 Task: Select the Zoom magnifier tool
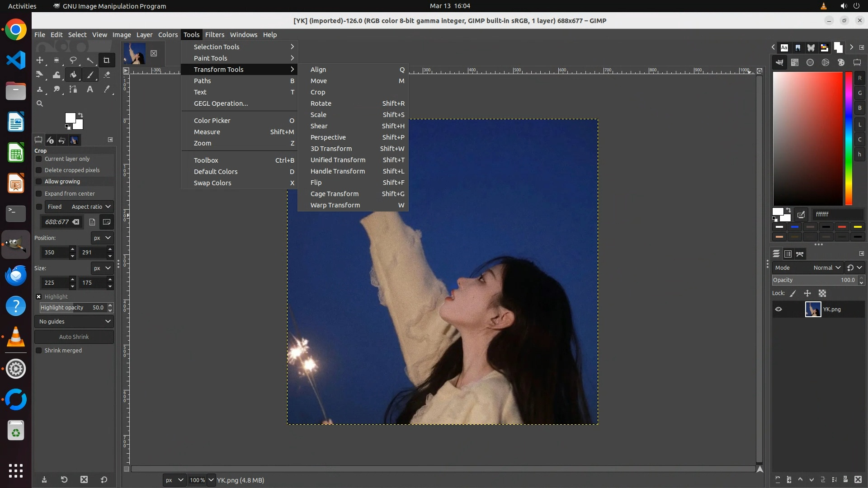[x=40, y=103]
